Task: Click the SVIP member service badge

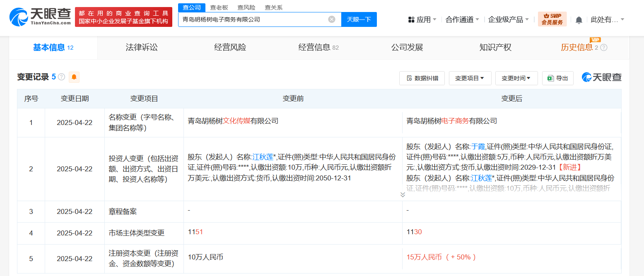Action: tap(552, 19)
